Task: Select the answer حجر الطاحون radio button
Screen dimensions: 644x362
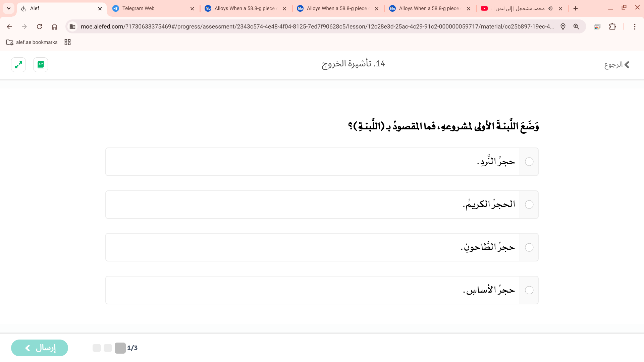Action: [529, 247]
